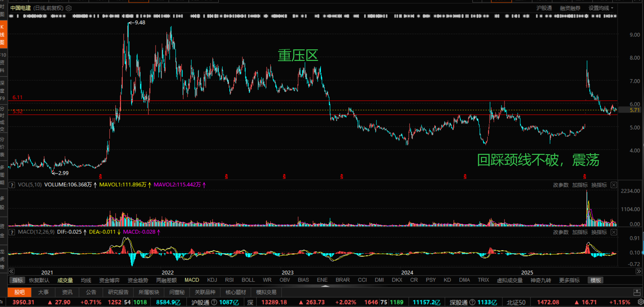Select OBV indicator
Screen dimensions: 644x307
(285, 280)
